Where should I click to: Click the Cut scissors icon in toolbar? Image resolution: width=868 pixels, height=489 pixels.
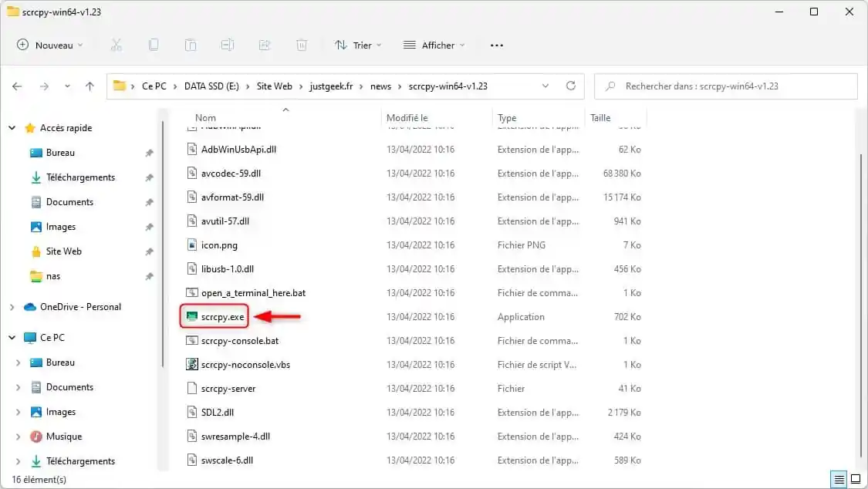tap(116, 46)
